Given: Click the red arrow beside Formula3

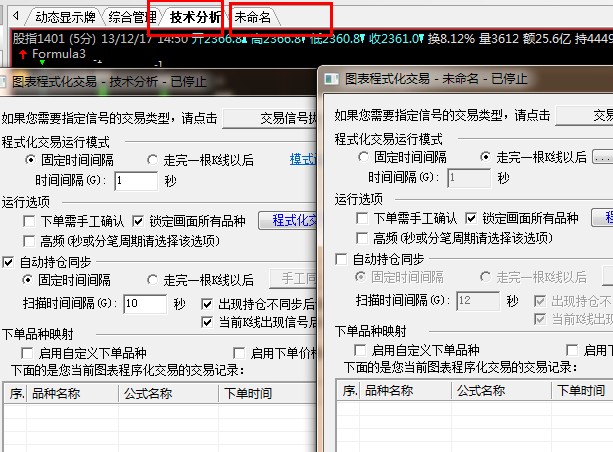Looking at the screenshot, I should (x=23, y=53).
